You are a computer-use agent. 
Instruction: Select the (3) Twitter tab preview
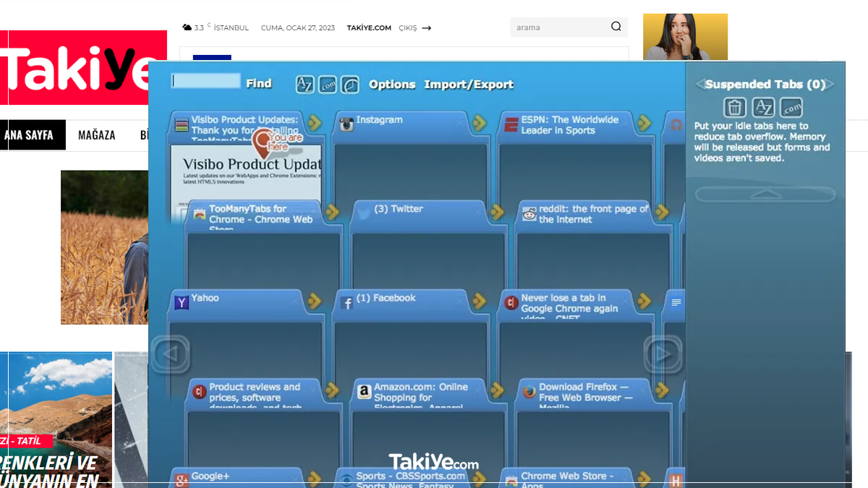[x=427, y=253]
